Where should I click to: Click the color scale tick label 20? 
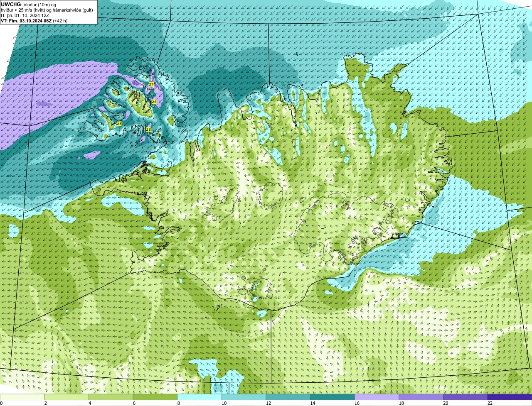445,403
